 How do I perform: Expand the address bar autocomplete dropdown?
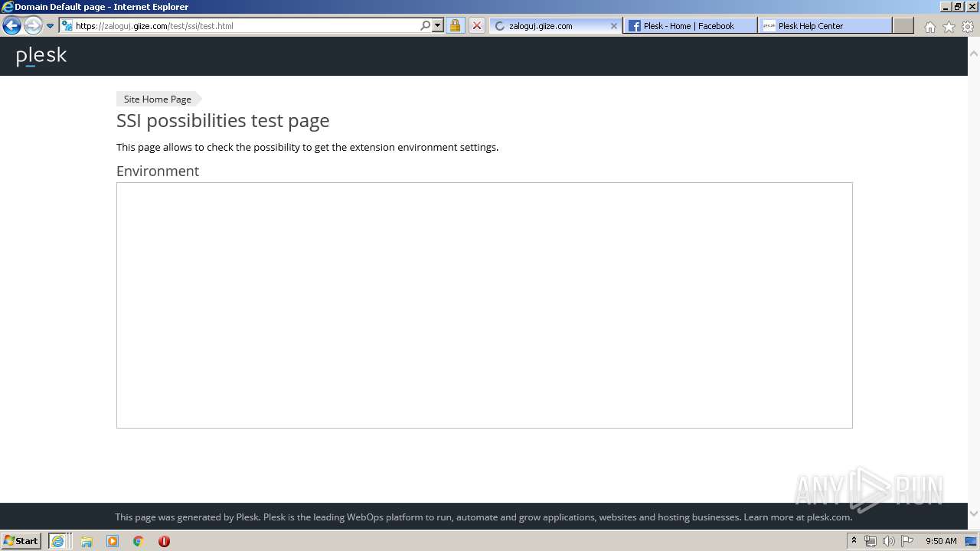pos(438,25)
